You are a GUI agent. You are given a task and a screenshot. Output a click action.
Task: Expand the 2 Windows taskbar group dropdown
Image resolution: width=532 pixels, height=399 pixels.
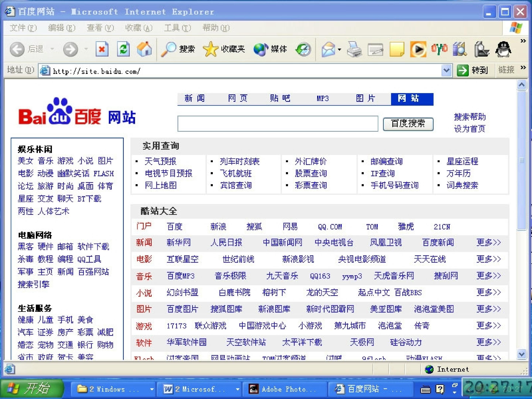152,389
